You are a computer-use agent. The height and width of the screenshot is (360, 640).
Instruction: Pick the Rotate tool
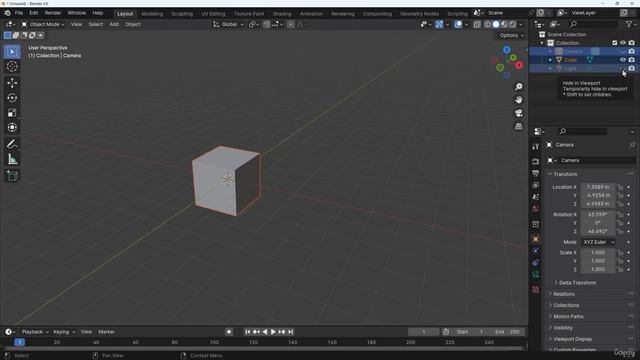coord(12,98)
